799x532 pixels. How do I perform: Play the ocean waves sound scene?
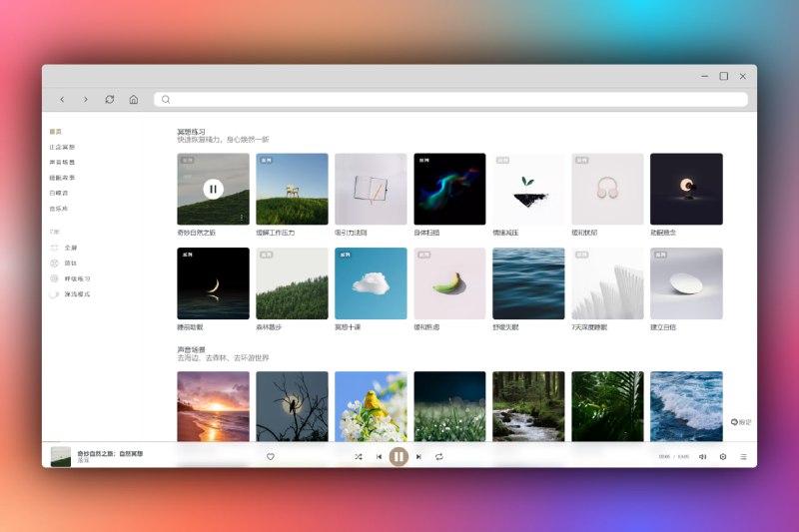(x=686, y=406)
